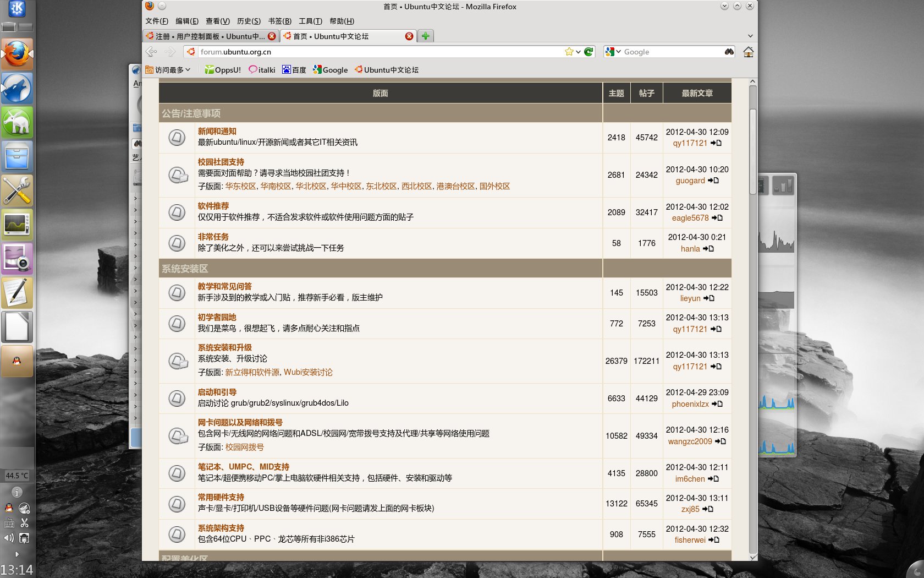Click the Firefox forward arrow
This screenshot has height=578, width=924.
(170, 52)
